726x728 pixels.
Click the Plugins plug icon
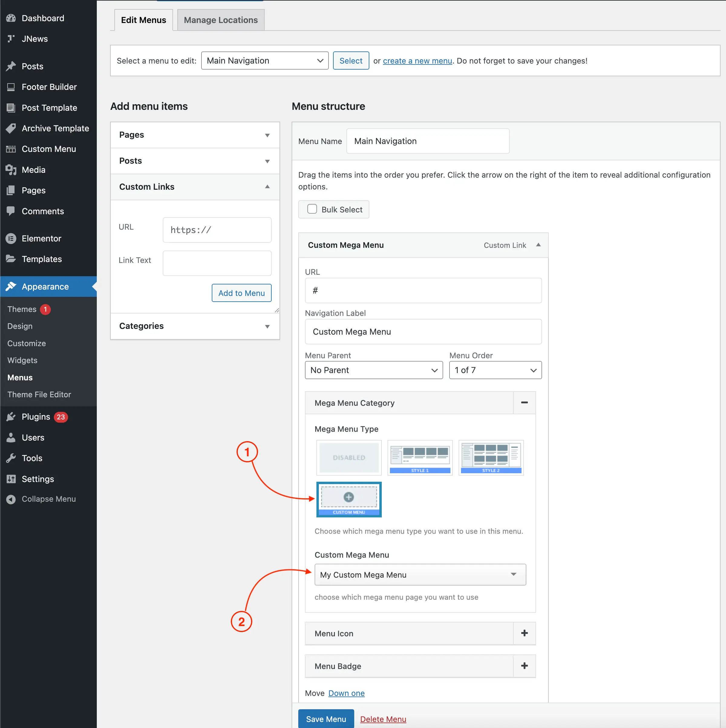pyautogui.click(x=11, y=417)
